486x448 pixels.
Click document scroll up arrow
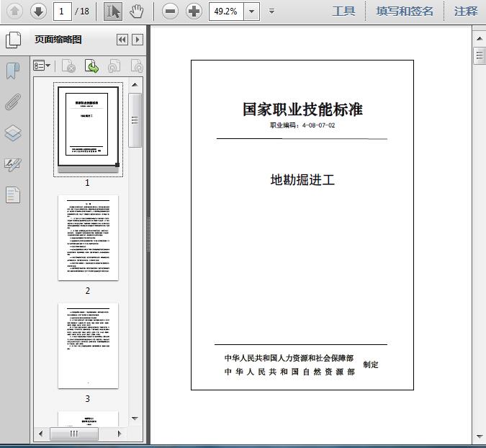(x=480, y=38)
